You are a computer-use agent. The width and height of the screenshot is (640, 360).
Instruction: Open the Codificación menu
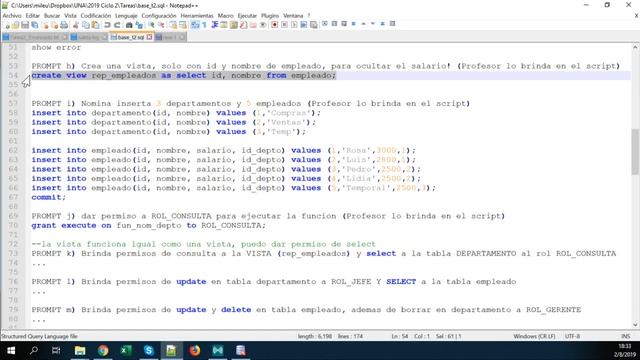[96, 16]
